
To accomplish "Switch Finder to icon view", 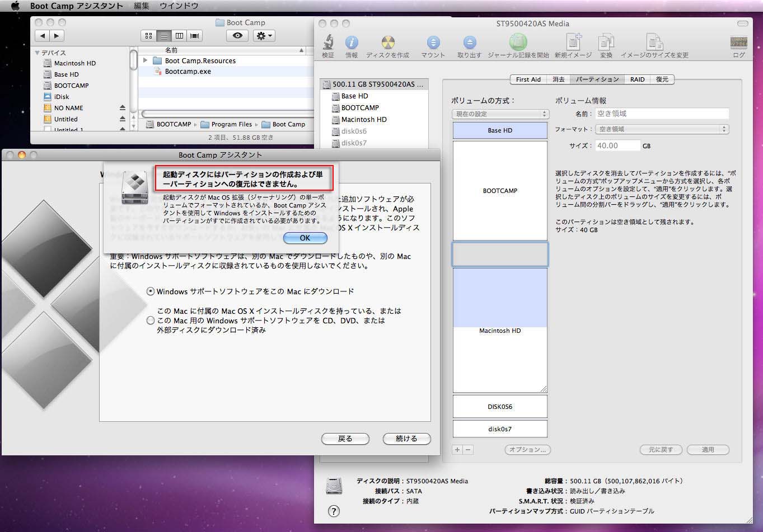I will coord(148,35).
